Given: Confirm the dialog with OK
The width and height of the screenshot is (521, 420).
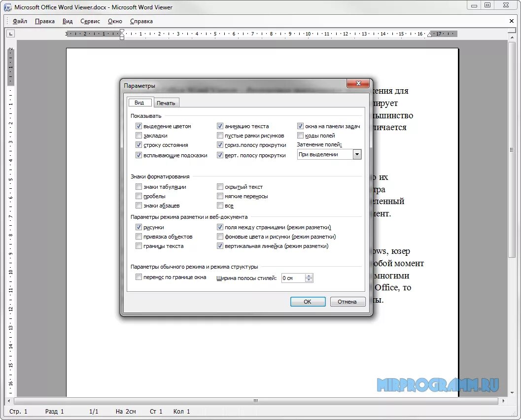Looking at the screenshot, I should [x=308, y=301].
